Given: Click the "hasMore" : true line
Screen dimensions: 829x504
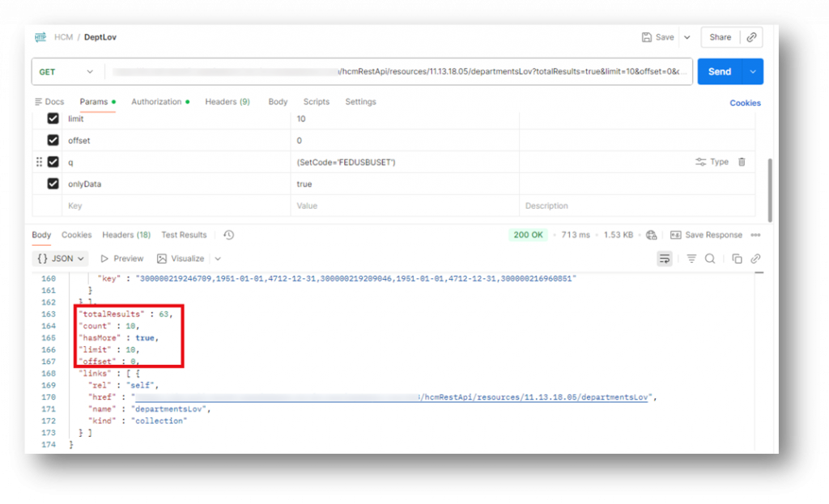Looking at the screenshot, I should point(119,337).
